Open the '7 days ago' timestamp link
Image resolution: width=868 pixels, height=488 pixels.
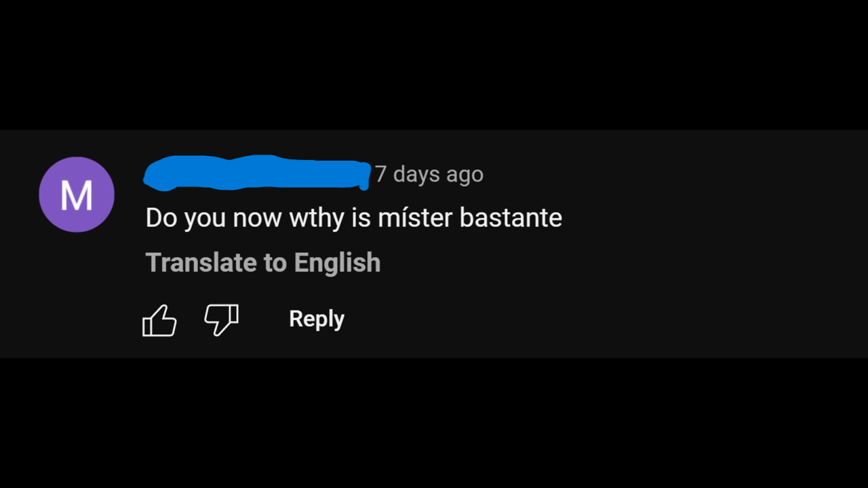(429, 174)
